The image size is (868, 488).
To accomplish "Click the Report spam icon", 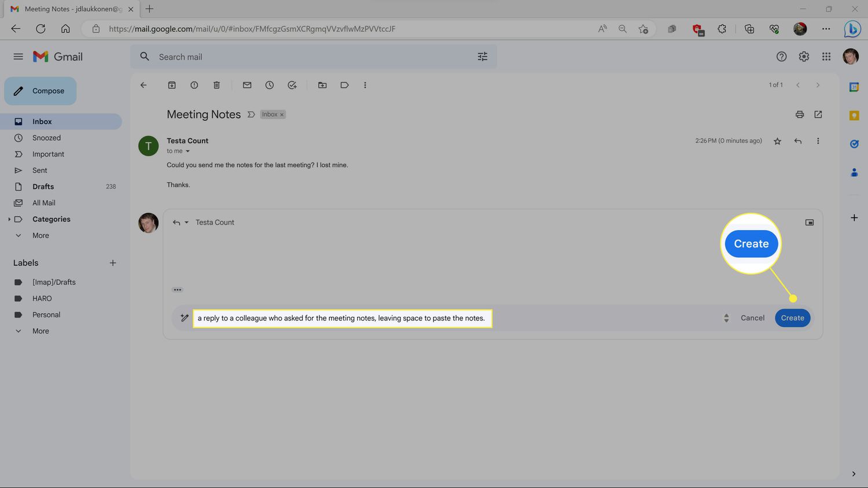I will pos(194,85).
